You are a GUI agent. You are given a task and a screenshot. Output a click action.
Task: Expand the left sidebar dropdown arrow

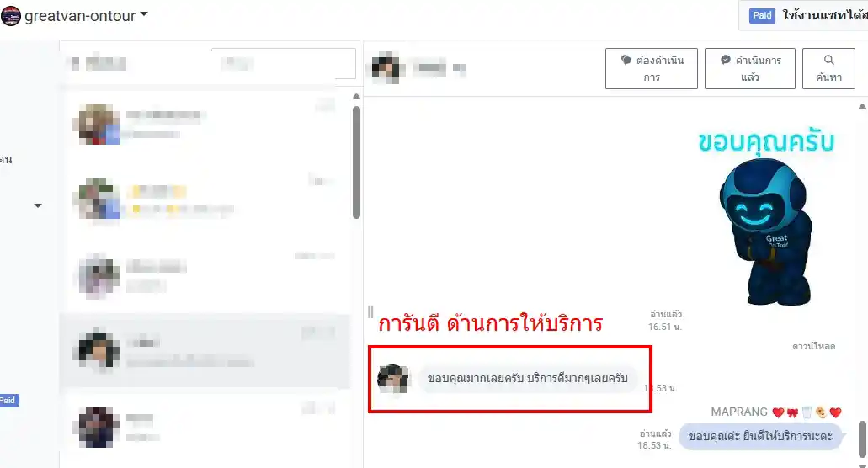point(38,205)
